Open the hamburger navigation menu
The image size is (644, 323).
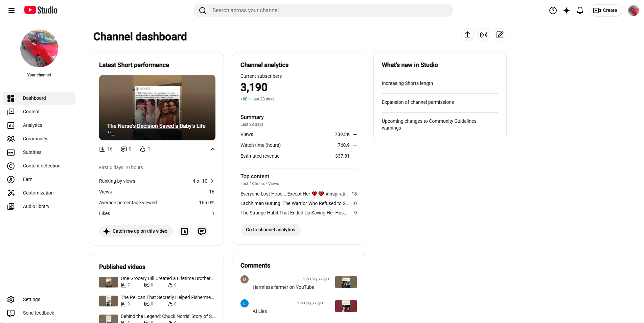tap(11, 10)
